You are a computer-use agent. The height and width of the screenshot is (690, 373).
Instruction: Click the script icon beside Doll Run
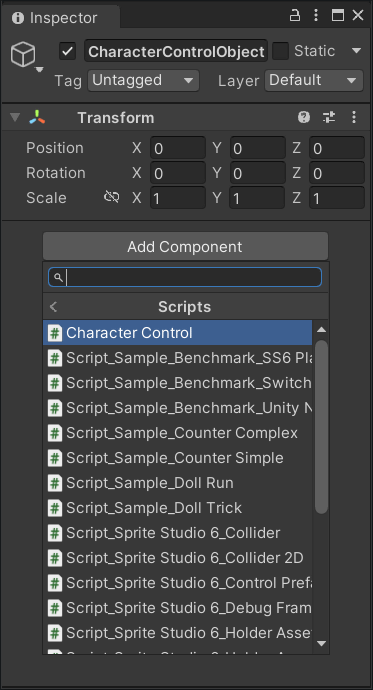pyautogui.click(x=55, y=483)
